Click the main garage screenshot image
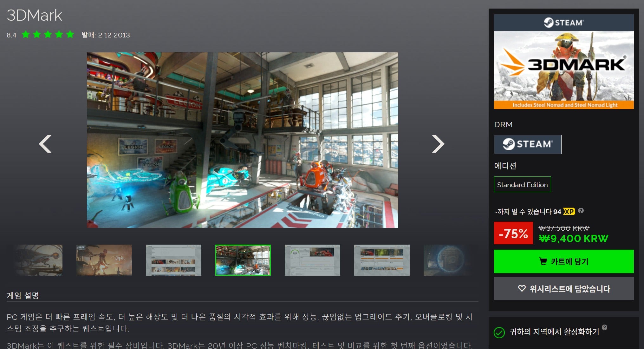 243,140
